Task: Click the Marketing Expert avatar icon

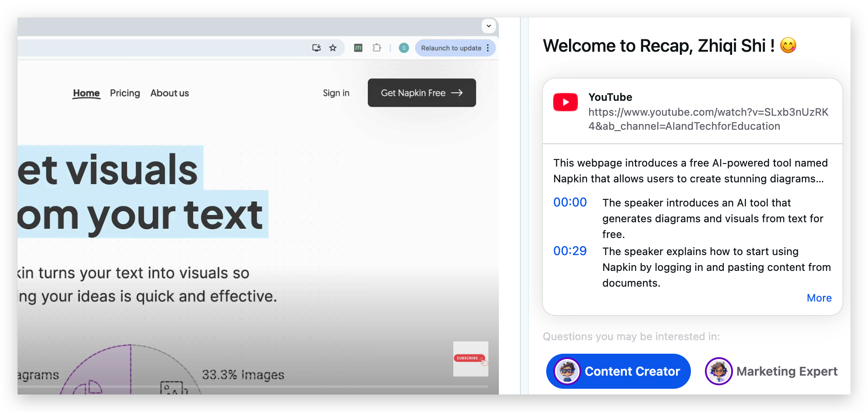Action: point(719,371)
